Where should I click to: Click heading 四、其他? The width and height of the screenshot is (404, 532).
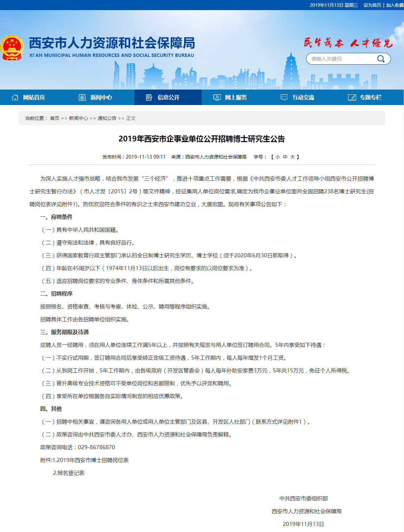pos(51,409)
